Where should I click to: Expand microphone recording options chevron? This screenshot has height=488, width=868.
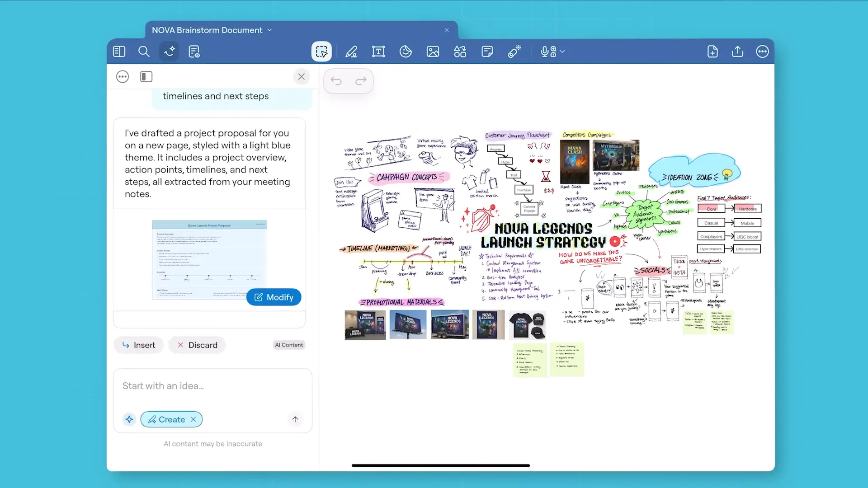point(562,52)
